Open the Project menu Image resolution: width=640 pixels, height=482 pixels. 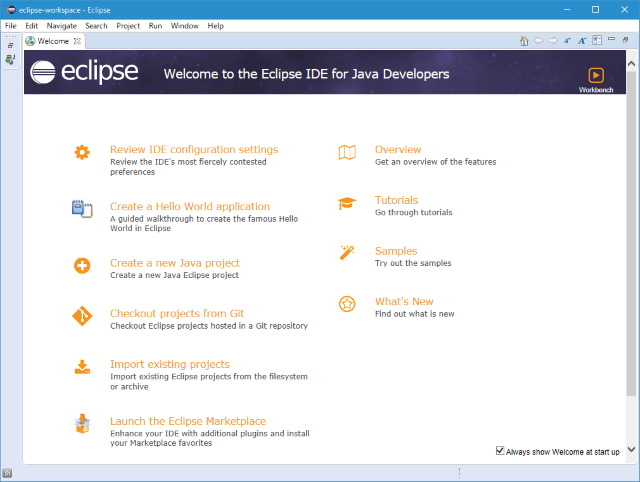click(x=128, y=26)
